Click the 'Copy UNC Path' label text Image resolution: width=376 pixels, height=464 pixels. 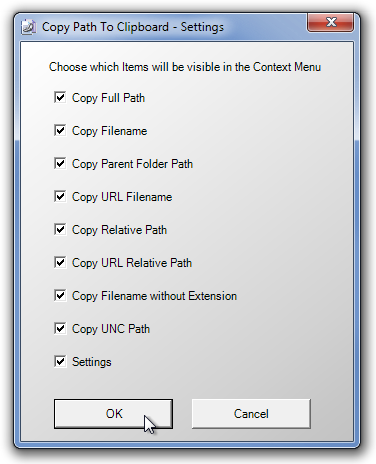click(x=111, y=329)
